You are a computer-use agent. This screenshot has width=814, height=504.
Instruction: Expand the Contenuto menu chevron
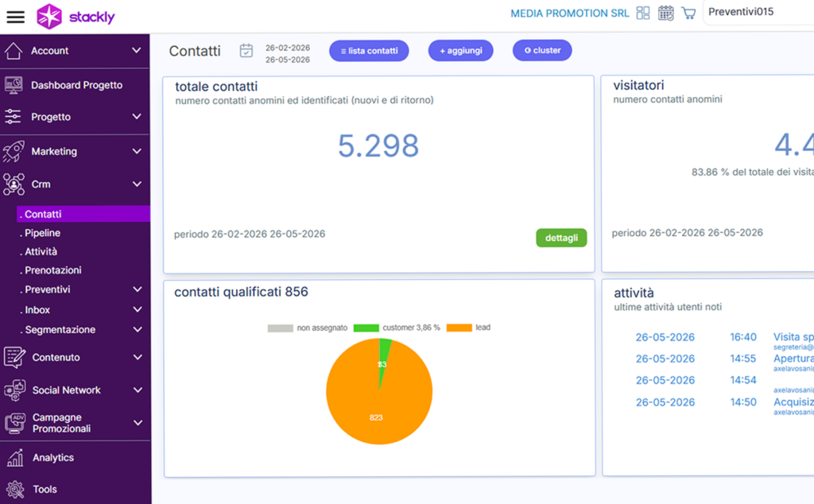point(138,357)
